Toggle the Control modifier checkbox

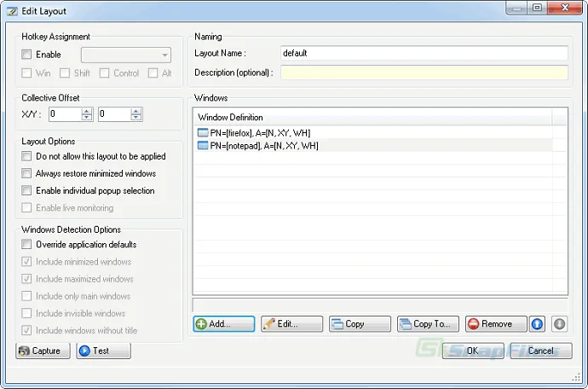104,73
